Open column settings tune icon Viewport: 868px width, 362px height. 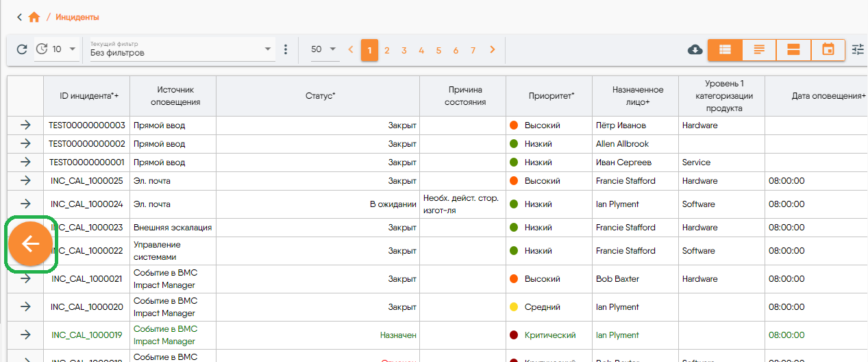(x=858, y=49)
